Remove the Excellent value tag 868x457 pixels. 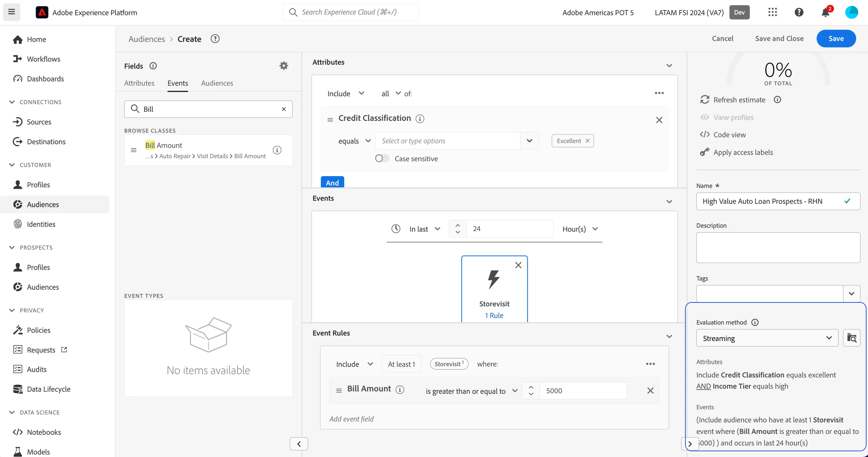pos(587,141)
